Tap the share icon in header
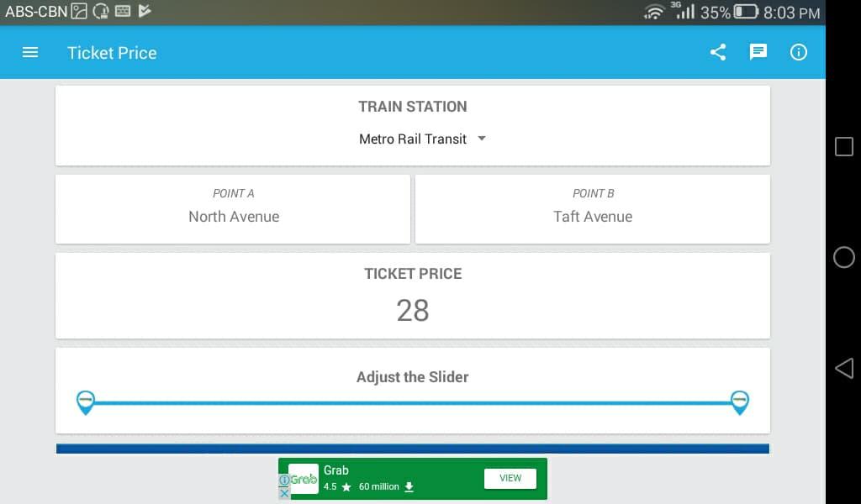861x504 pixels. 717,52
